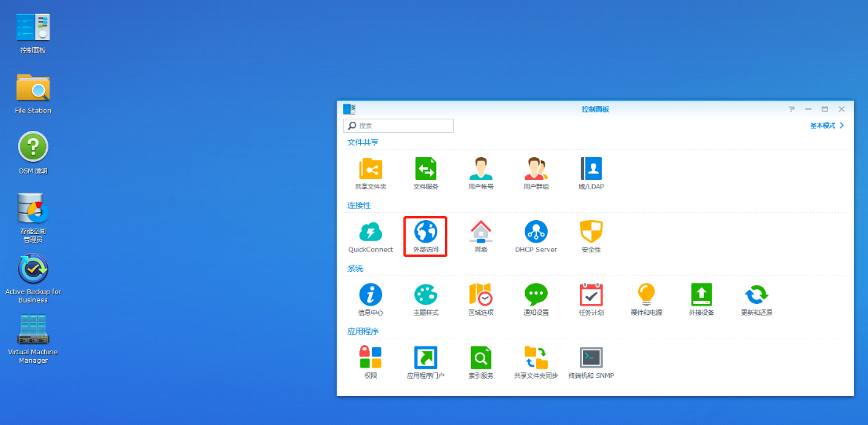Click the 文件共享 section heading

pos(363,142)
